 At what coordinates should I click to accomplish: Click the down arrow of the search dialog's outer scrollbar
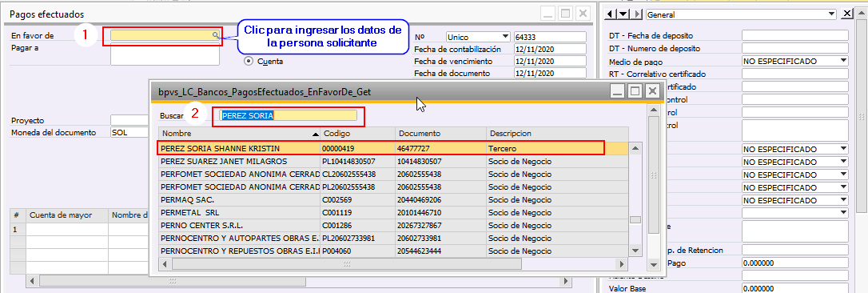[x=654, y=266]
